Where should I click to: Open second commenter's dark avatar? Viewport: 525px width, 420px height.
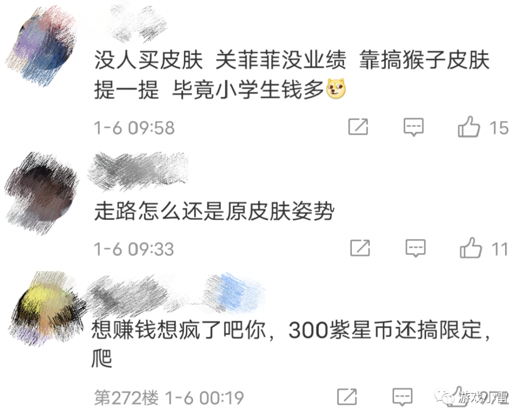[42, 193]
